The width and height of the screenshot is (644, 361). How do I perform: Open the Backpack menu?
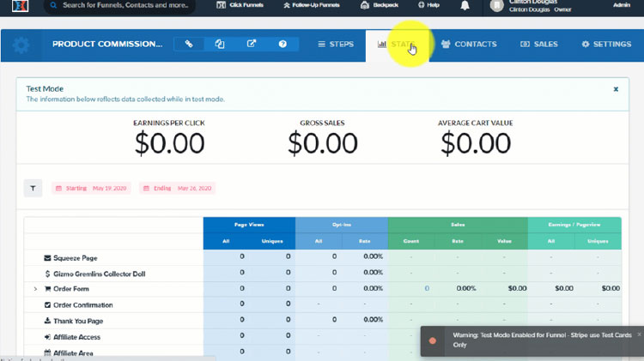point(379,5)
